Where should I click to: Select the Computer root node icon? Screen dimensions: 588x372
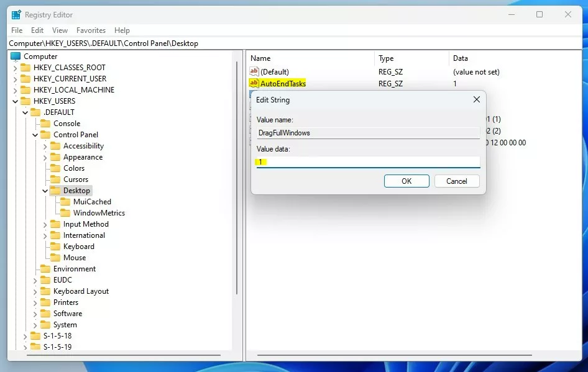(x=16, y=56)
